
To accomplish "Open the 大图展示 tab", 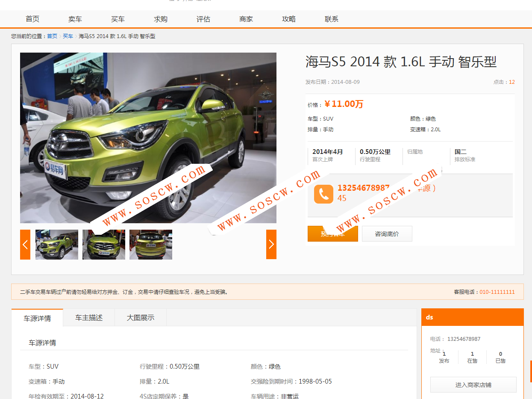I will pos(141,317).
